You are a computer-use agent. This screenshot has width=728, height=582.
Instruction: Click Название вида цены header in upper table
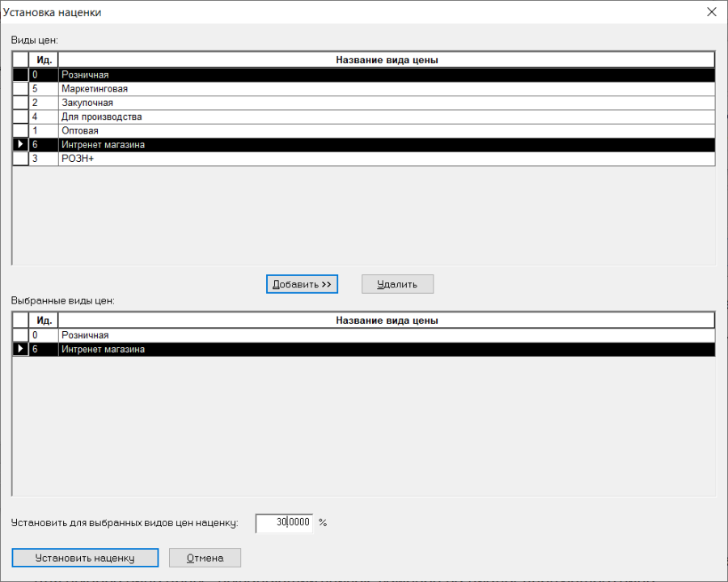point(387,60)
